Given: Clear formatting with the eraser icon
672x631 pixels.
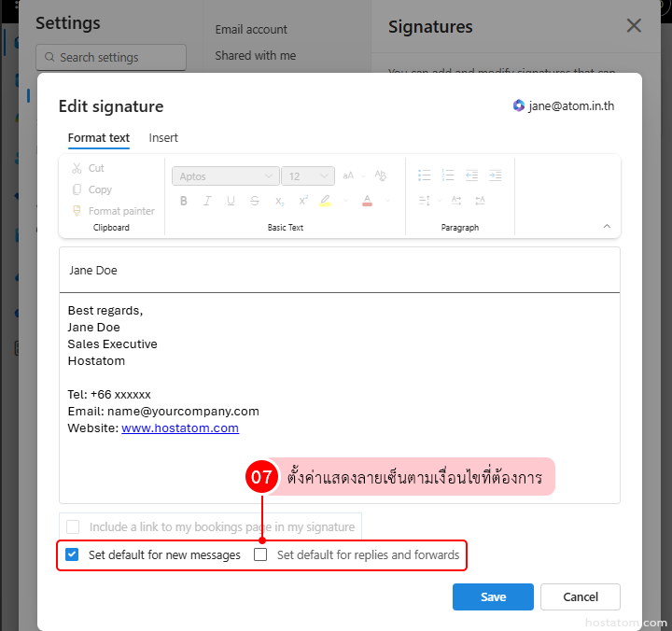Looking at the screenshot, I should click(380, 175).
